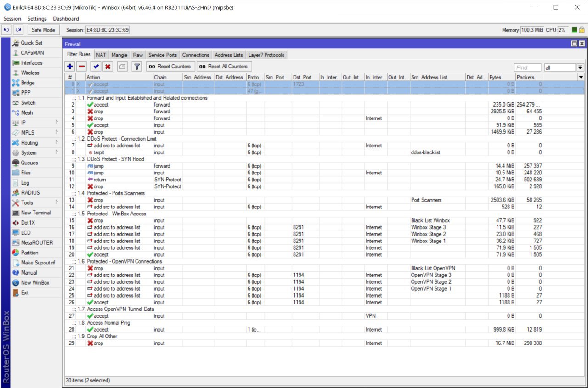Image resolution: width=588 pixels, height=388 pixels.
Task: Click the Redo arrow icon
Action: click(x=18, y=30)
